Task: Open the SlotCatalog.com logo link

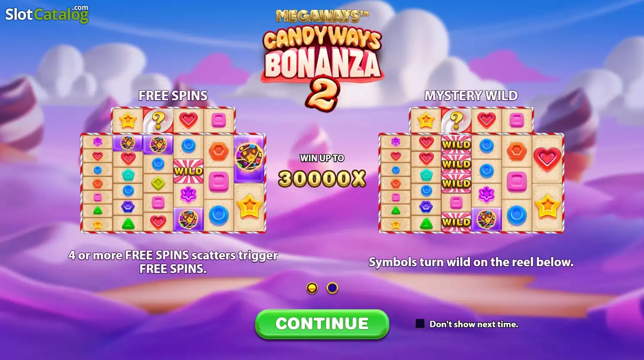Action: pos(47,14)
